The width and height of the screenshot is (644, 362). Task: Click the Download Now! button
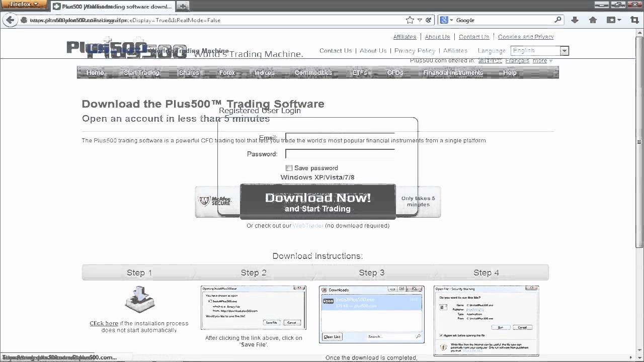[318, 202]
